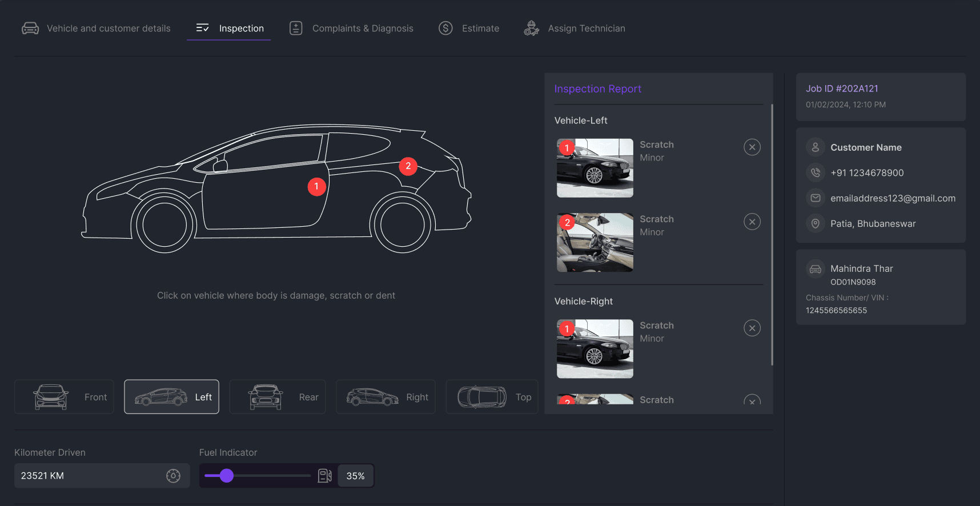
Task: Open Vehicle and customer details tab
Action: [x=97, y=29]
